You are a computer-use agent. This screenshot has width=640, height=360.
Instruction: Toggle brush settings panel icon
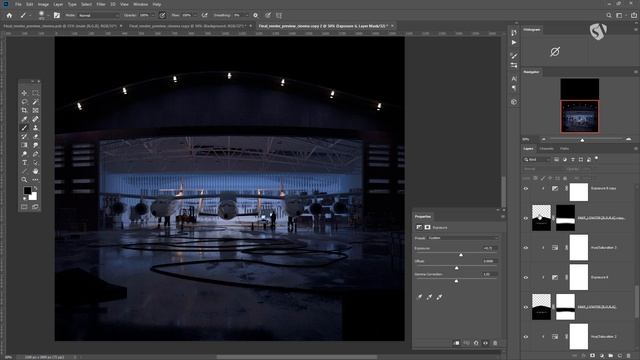click(57, 15)
